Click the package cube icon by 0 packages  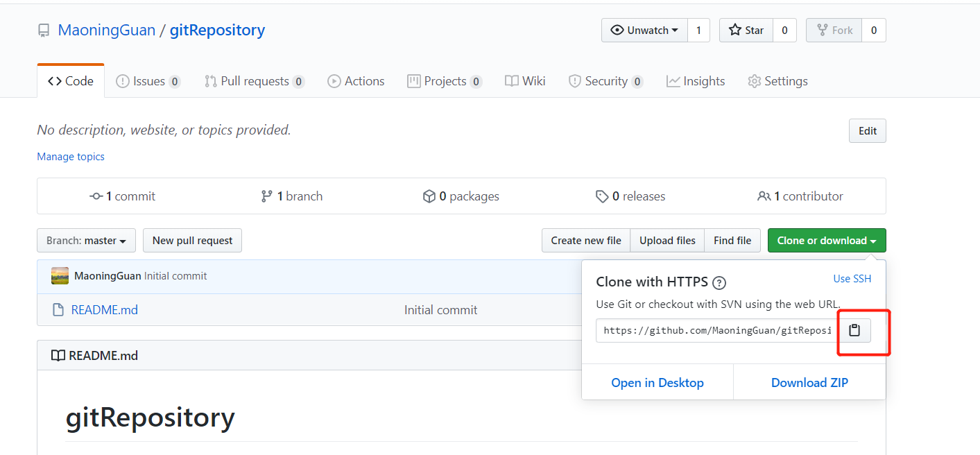click(x=429, y=196)
